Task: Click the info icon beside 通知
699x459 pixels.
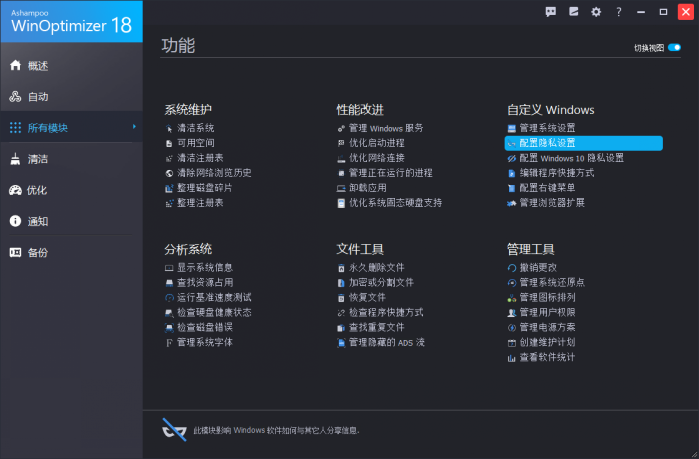Action: click(15, 221)
